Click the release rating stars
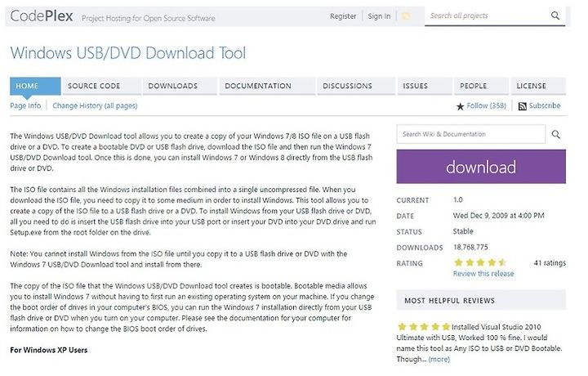Viewport: 588px width, 376px height. point(480,262)
